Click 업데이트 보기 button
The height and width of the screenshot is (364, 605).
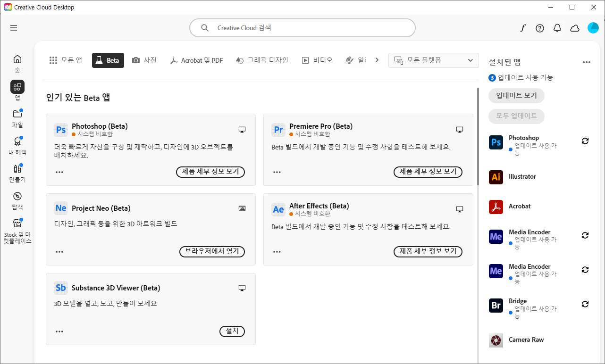coord(516,95)
